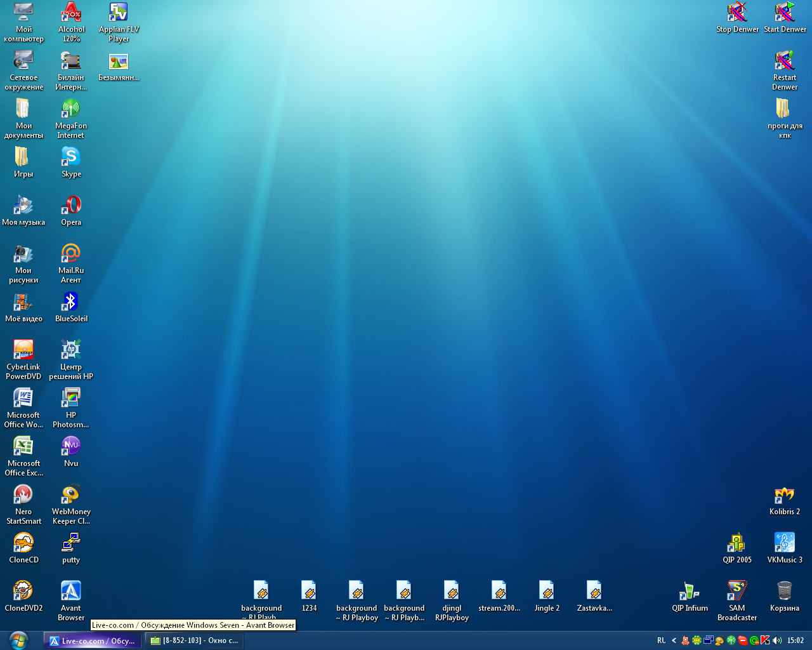The height and width of the screenshot is (650, 812).
Task: Click the QIP Infium icon
Action: tap(690, 592)
